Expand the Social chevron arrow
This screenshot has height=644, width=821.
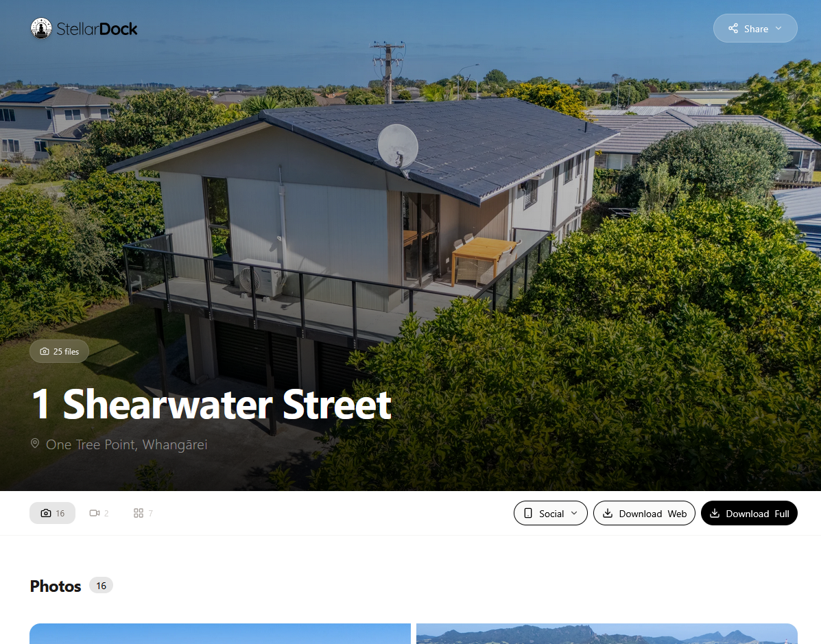574,513
